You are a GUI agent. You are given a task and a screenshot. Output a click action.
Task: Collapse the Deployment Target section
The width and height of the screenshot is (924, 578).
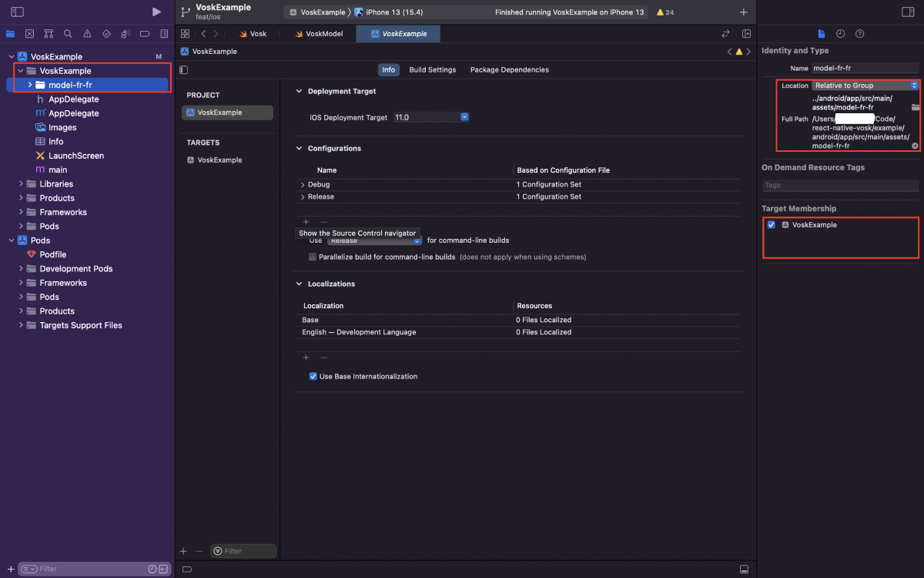[299, 91]
